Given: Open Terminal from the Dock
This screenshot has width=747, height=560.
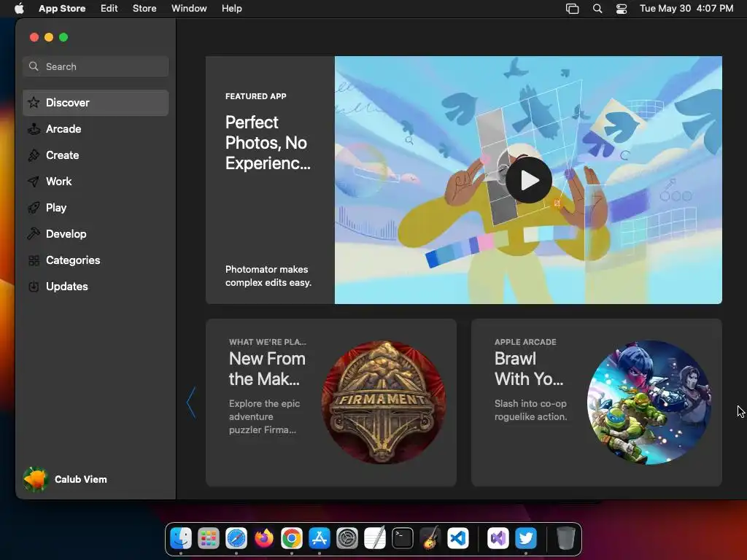Looking at the screenshot, I should [403, 539].
